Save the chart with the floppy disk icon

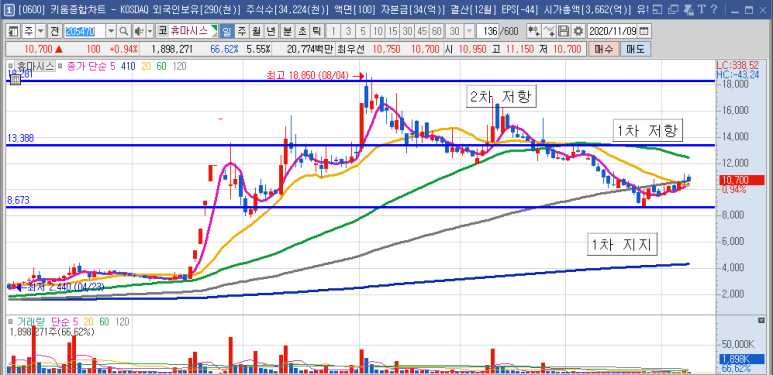564,32
